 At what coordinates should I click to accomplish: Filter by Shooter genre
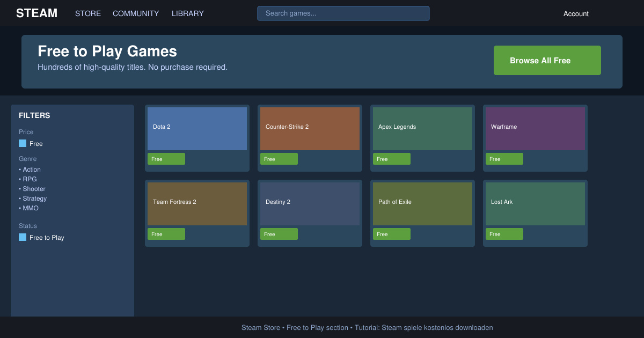(x=32, y=189)
